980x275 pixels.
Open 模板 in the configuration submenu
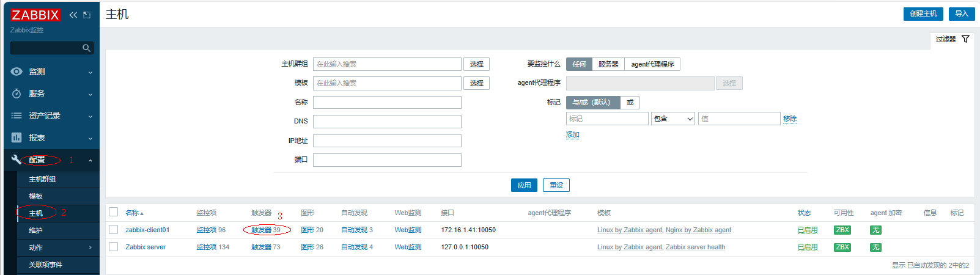(x=36, y=196)
